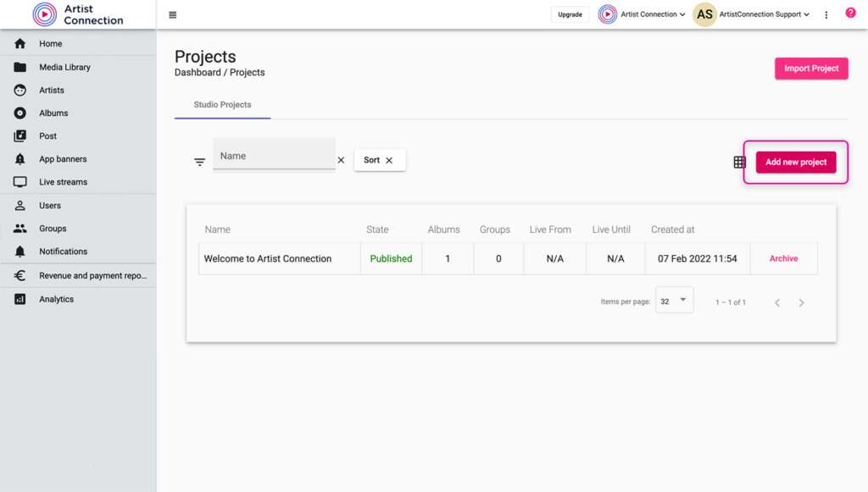Archive the Welcome to Artist Connection project
Screen dimensions: 868x492
coord(783,258)
